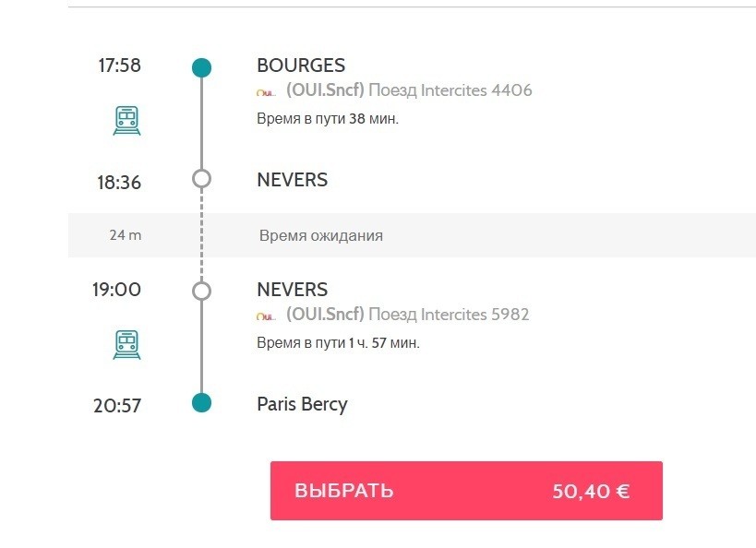Click the 24 m waiting duration label
The width and height of the screenshot is (756, 548).
126,235
